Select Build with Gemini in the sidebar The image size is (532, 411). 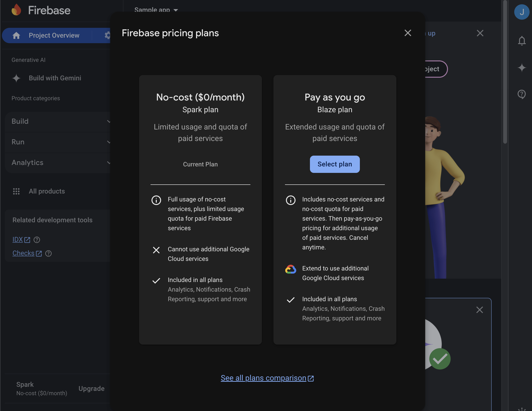click(55, 78)
